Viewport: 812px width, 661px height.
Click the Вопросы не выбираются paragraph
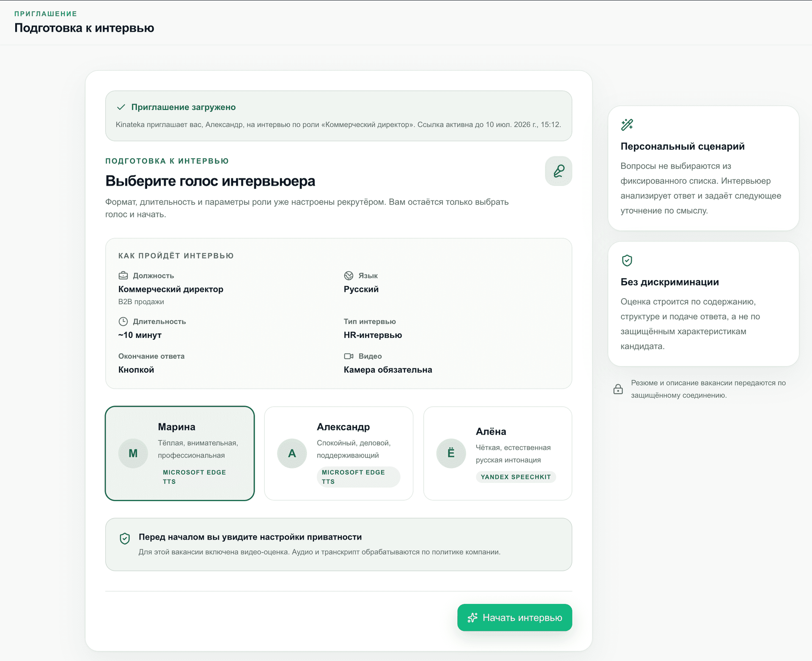pos(701,188)
